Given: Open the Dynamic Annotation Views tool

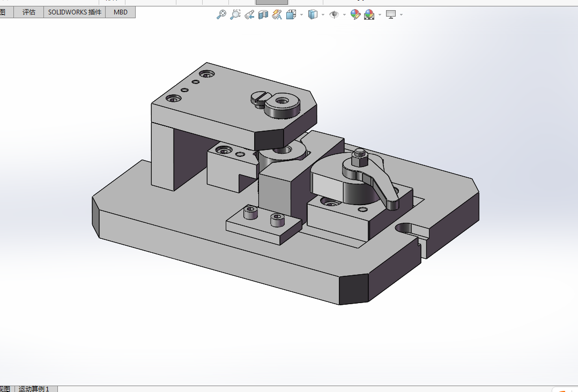Looking at the screenshot, I should click(x=277, y=14).
